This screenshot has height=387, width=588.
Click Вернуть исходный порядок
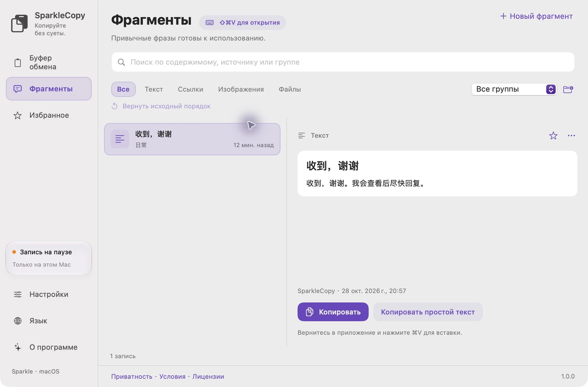click(x=161, y=106)
